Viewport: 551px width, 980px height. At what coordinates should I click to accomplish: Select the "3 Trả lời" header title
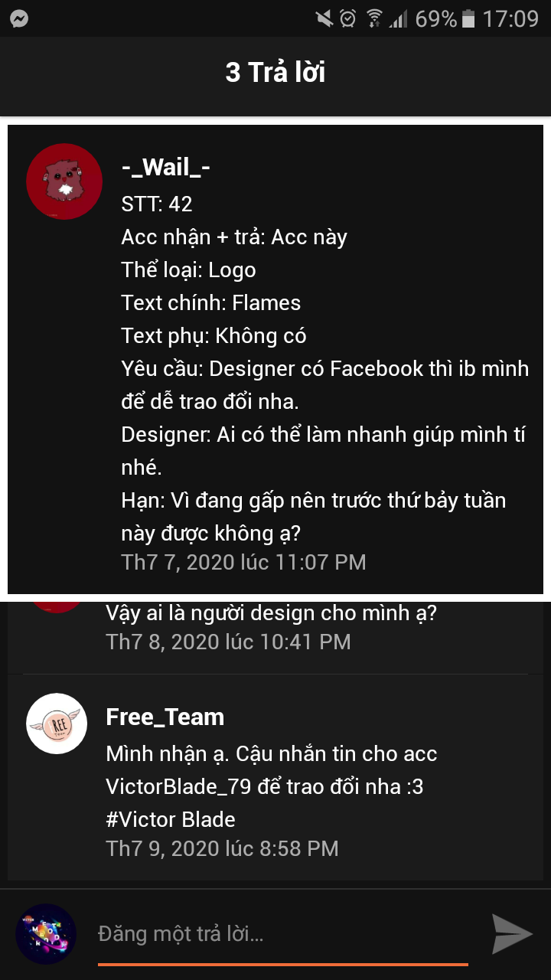275,72
